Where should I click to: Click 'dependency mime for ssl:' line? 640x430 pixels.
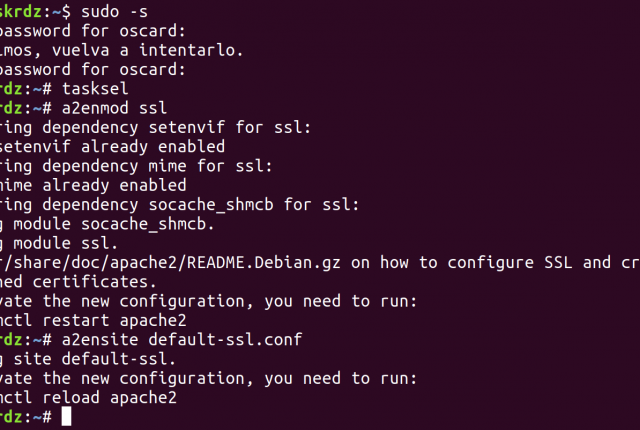[x=157, y=166]
